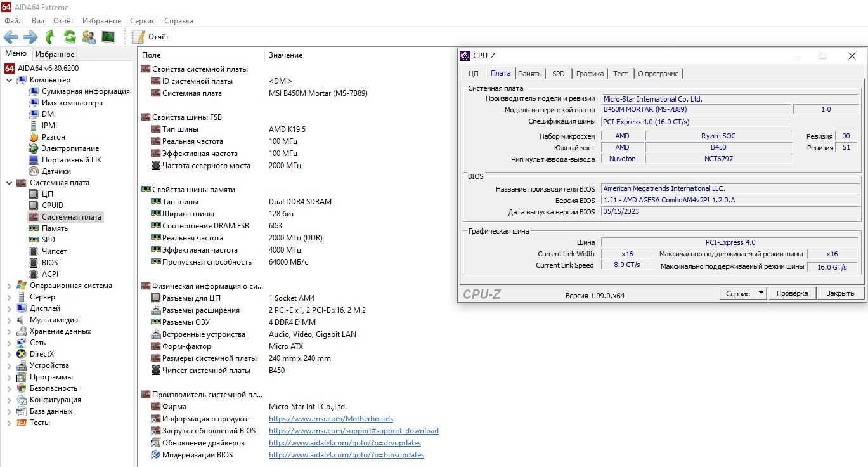Click the Память memory icon

[x=34, y=228]
